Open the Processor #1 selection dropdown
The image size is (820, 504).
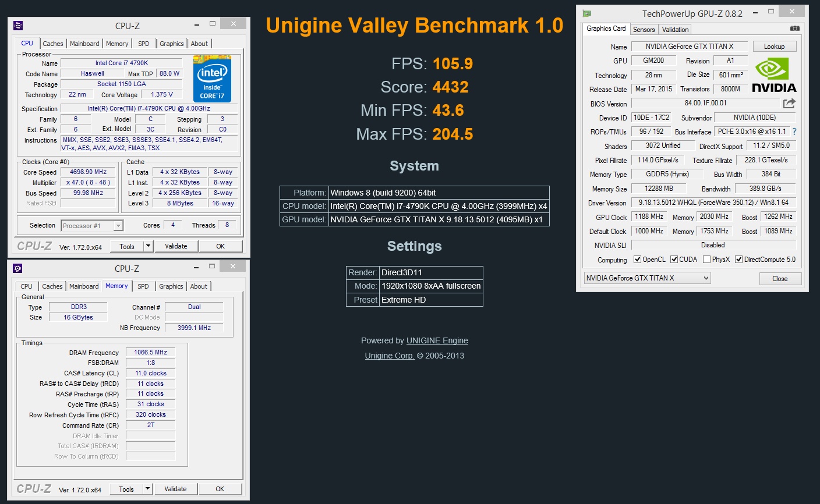92,226
